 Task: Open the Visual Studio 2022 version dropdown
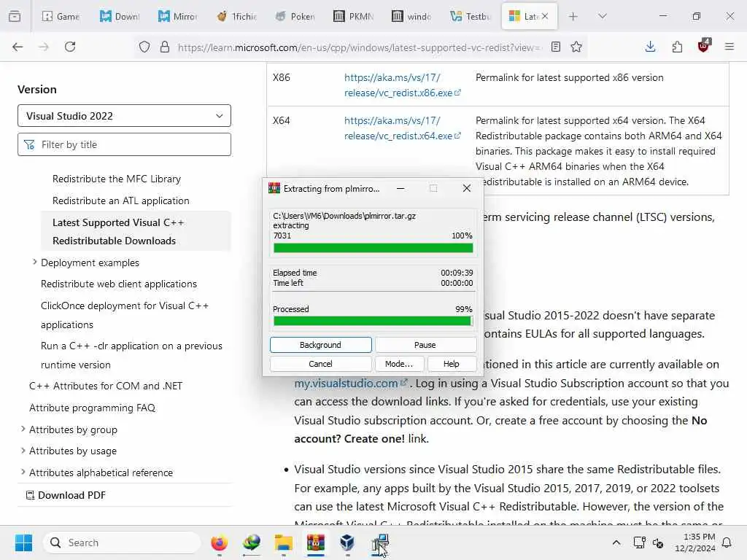(124, 116)
